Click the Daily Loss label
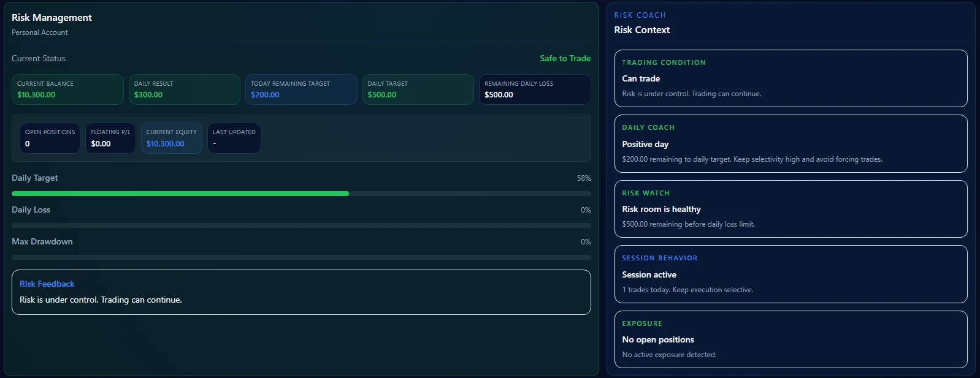 [31, 210]
